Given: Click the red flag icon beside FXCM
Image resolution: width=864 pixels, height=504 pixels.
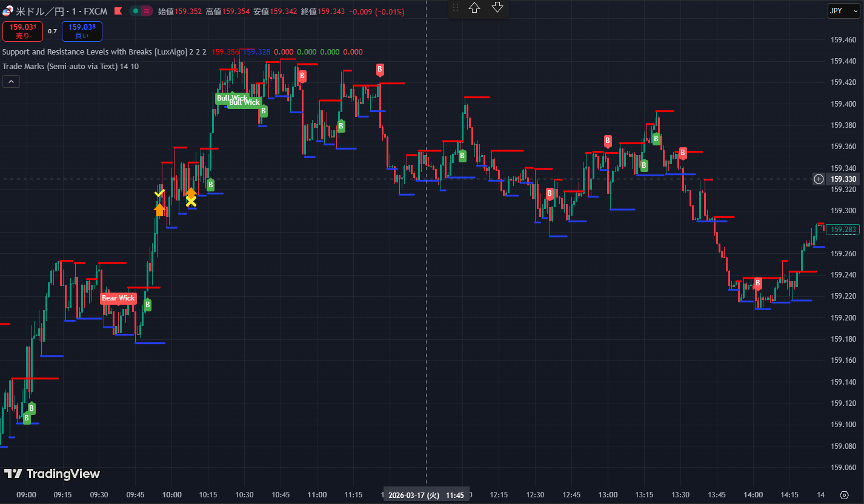Looking at the screenshot, I should click(x=118, y=11).
